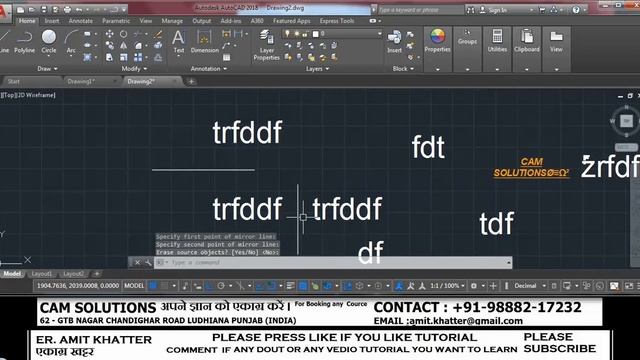
Task: Select the Trim tool in Modify panel
Action: point(138,34)
